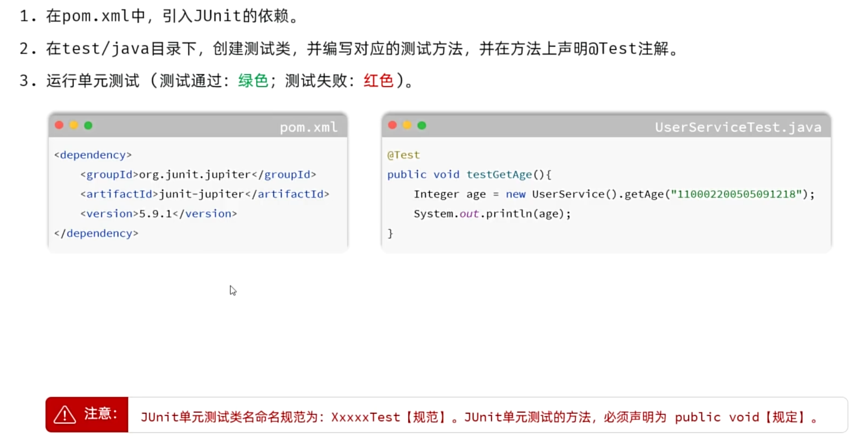Click green dot on UserServiceTest.java window
The image size is (868, 441).
(x=422, y=125)
